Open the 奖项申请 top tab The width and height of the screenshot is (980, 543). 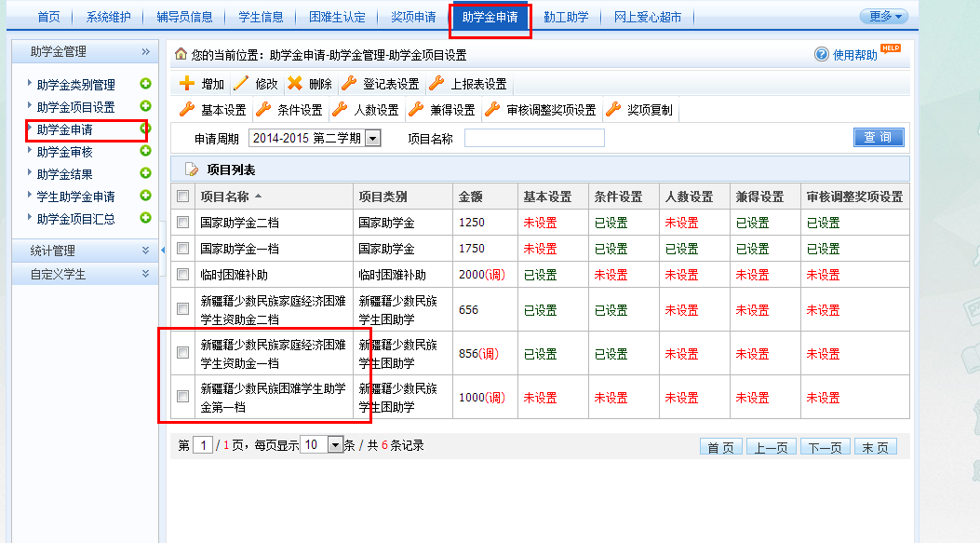click(412, 17)
